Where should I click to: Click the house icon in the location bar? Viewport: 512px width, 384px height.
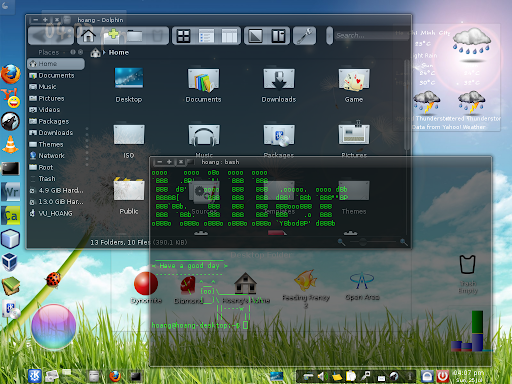click(95, 53)
